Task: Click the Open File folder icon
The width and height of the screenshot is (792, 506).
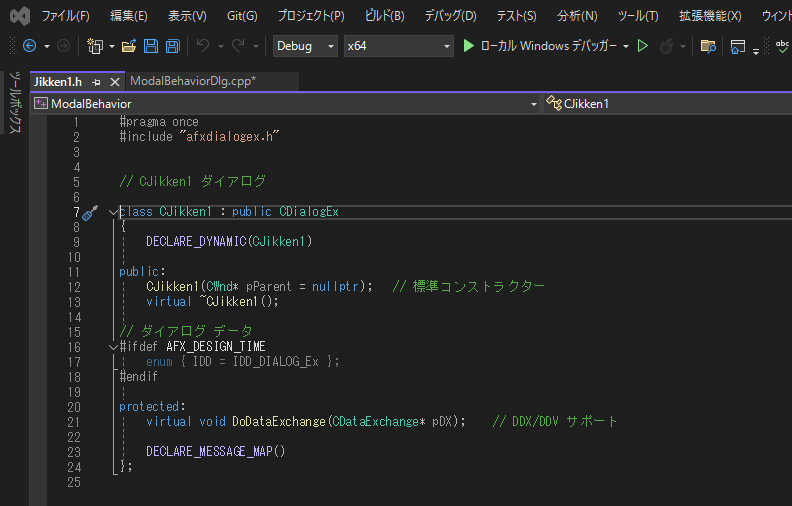Action: click(x=128, y=46)
